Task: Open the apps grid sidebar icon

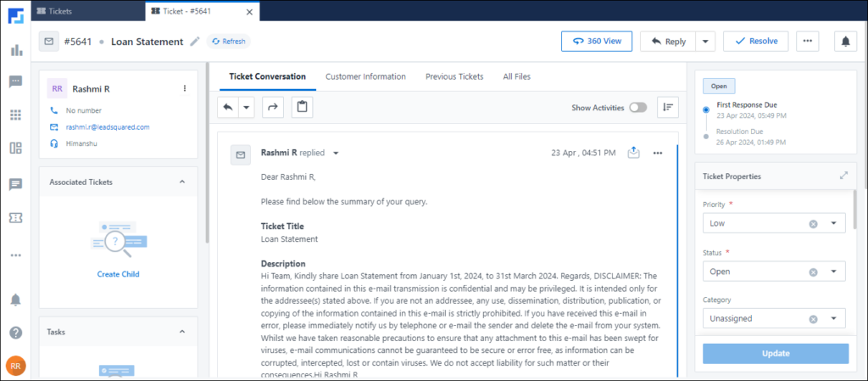Action: coord(16,115)
